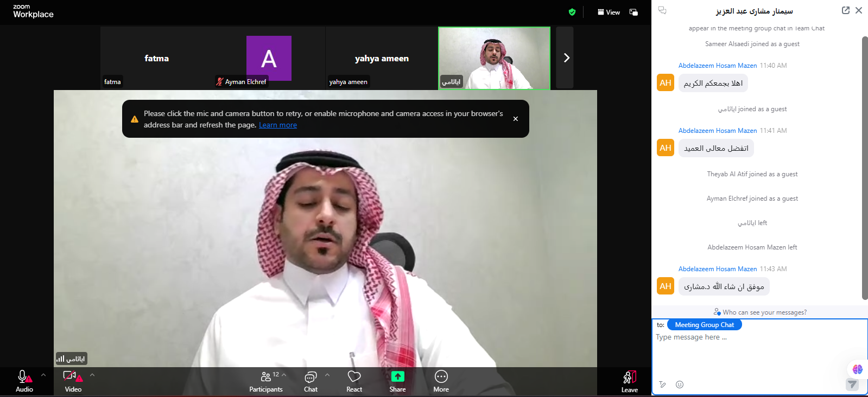Click Who can see your messages
868x397 pixels.
(x=760, y=312)
